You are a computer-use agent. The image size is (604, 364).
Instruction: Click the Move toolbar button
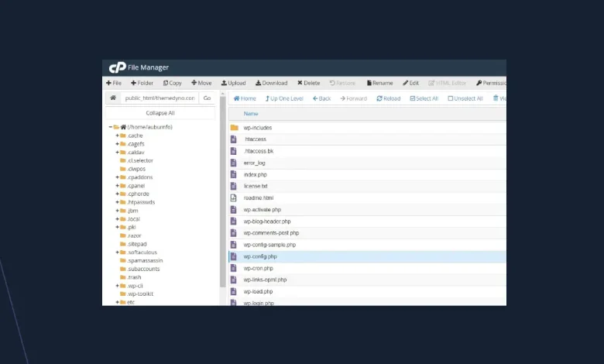pyautogui.click(x=201, y=83)
